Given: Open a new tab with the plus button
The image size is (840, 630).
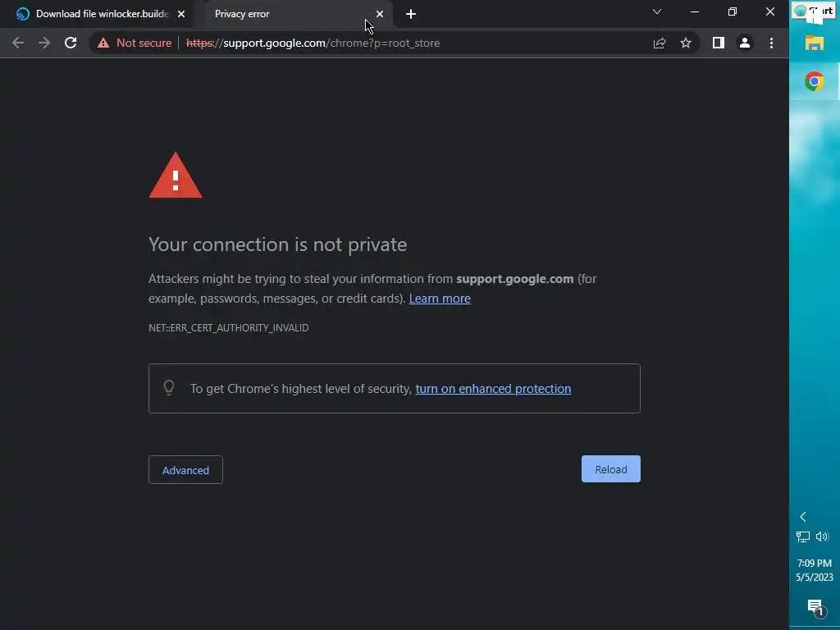Looking at the screenshot, I should tap(411, 14).
